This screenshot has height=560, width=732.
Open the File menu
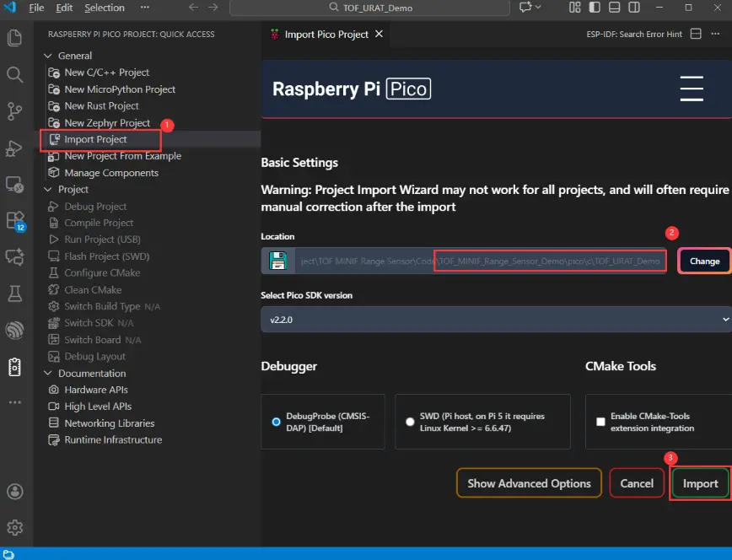[x=36, y=8]
